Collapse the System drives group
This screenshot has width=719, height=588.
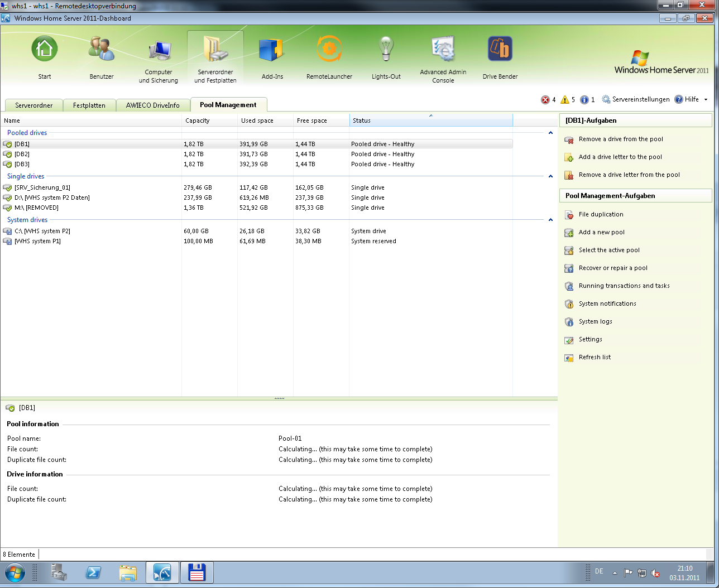pos(550,220)
